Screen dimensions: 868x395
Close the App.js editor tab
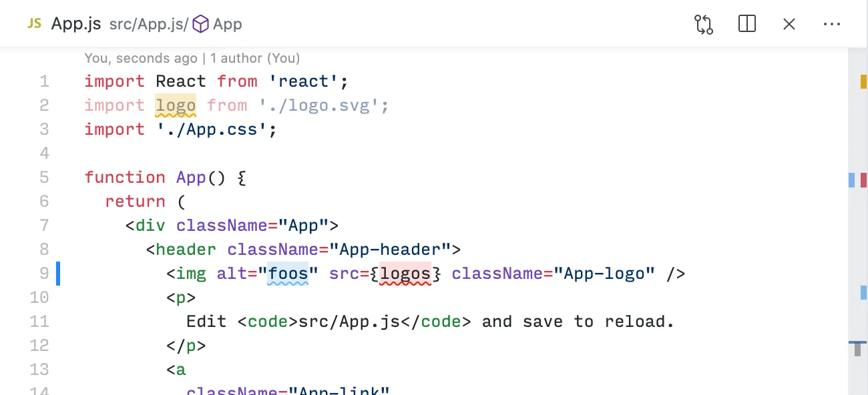point(789,24)
